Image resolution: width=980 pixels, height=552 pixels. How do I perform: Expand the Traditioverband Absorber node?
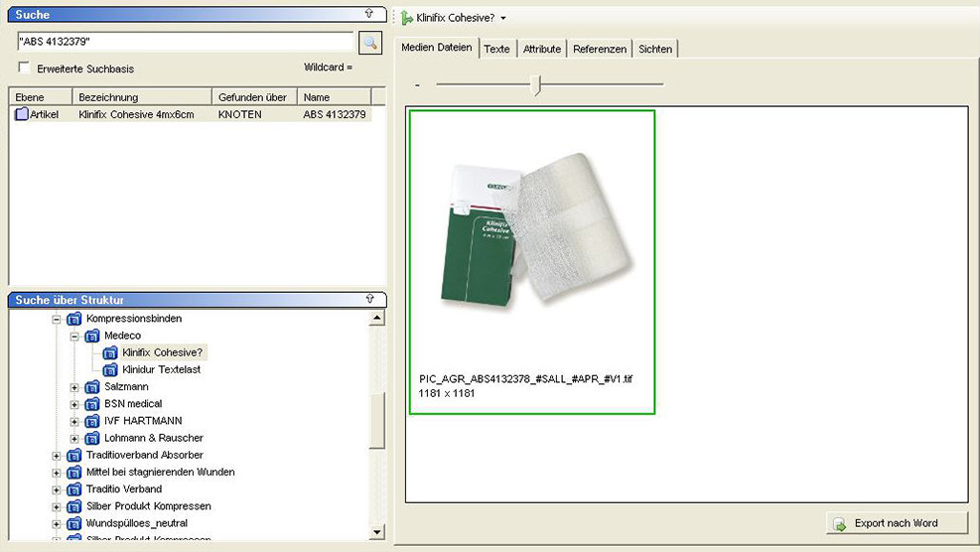coord(57,456)
